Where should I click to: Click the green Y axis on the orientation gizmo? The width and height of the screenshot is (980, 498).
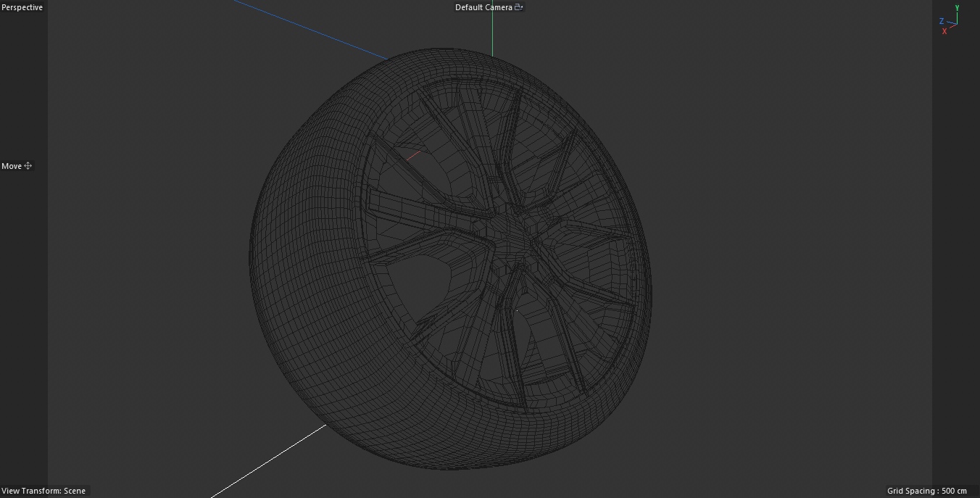coord(957,9)
